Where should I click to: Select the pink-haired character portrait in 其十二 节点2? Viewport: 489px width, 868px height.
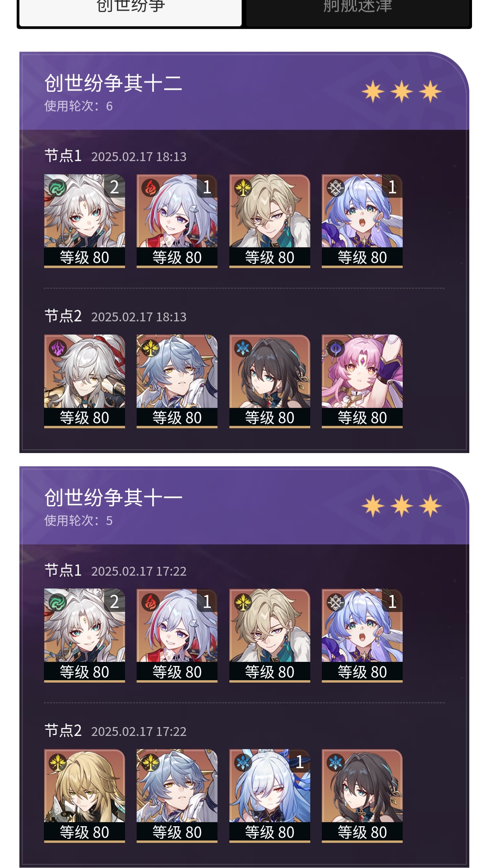pyautogui.click(x=362, y=381)
